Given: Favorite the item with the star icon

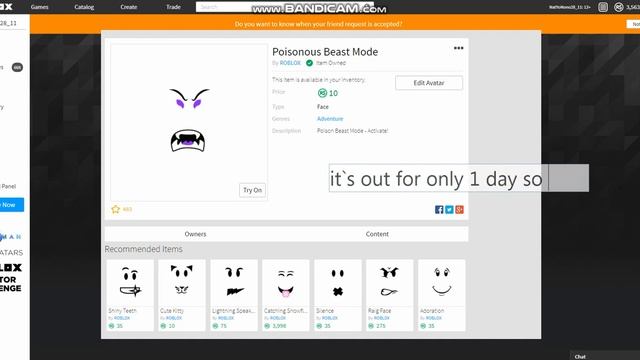Looking at the screenshot, I should 116,209.
